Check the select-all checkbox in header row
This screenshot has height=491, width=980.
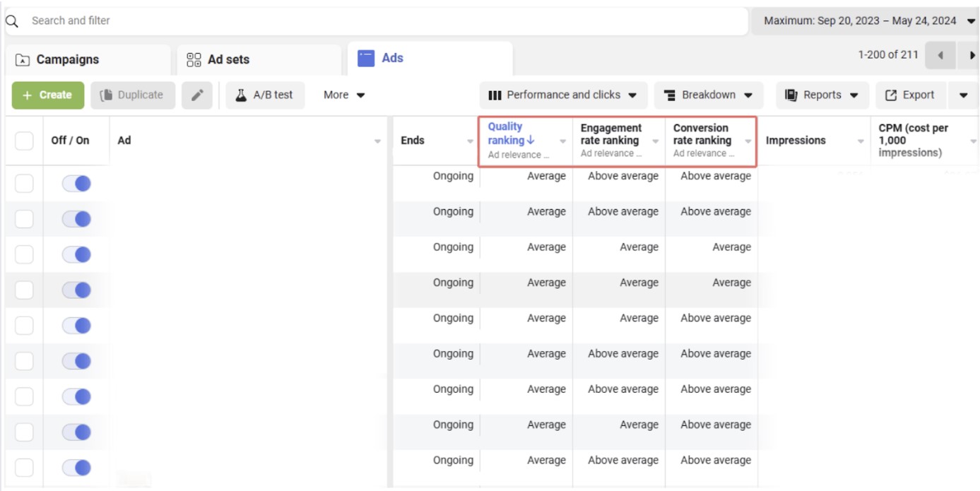[x=23, y=140]
